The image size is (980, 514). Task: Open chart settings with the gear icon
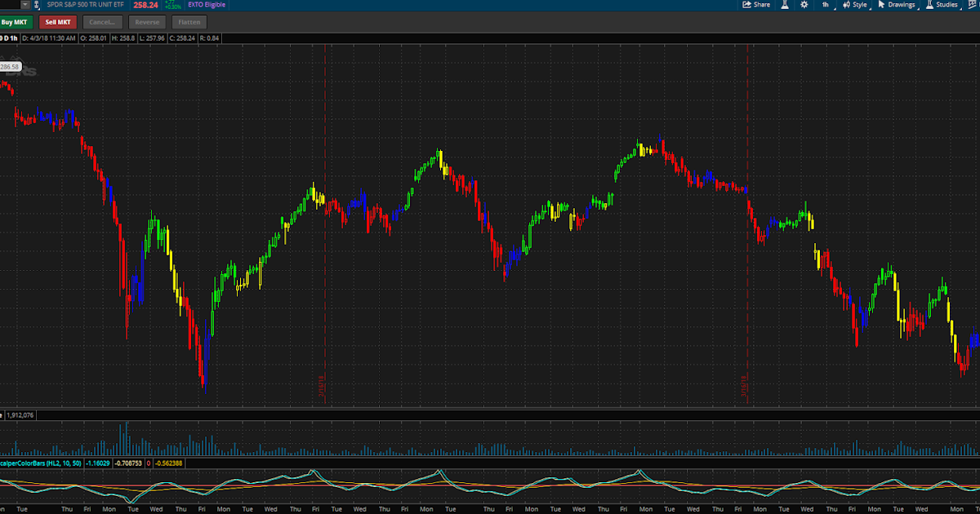pyautogui.click(x=804, y=5)
